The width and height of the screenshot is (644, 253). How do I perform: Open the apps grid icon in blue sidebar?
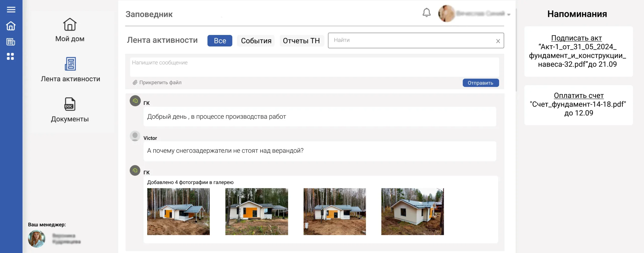click(x=11, y=57)
